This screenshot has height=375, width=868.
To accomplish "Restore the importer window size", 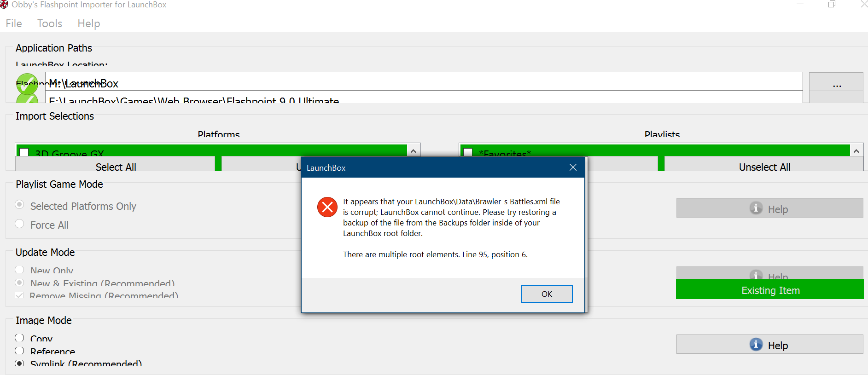I will coord(832,4).
